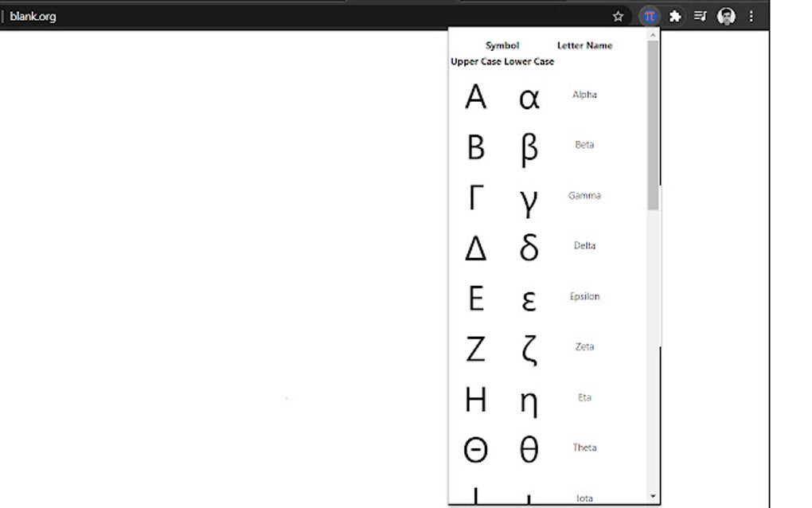
Task: Open the browser profile avatar
Action: [x=726, y=16]
